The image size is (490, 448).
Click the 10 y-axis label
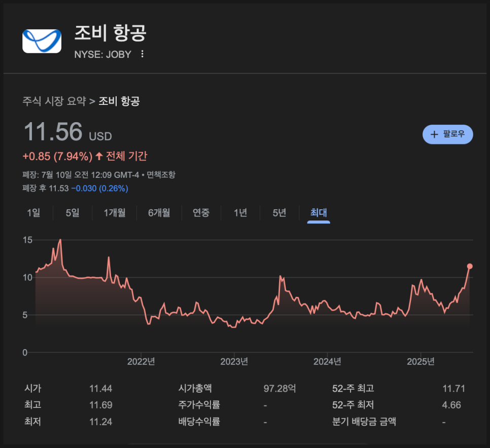point(27,278)
